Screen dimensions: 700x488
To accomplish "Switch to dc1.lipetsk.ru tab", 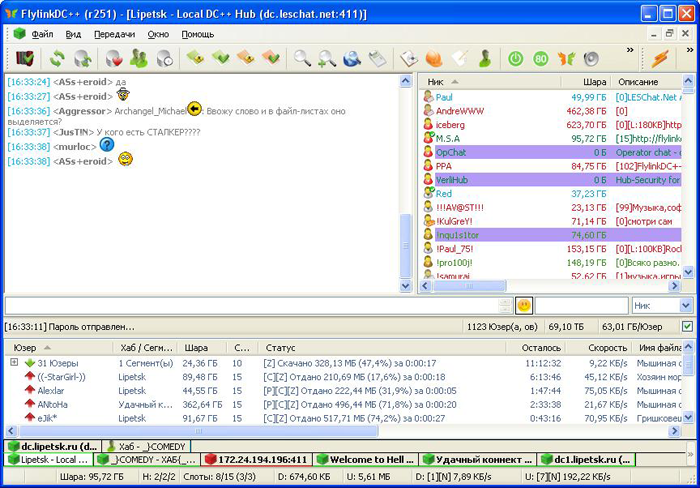I will click(x=586, y=459).
